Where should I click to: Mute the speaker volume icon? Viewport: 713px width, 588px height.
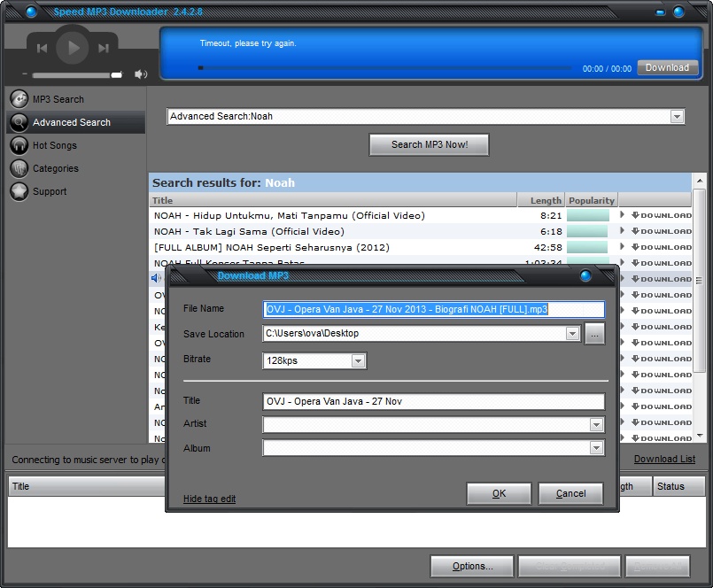[x=141, y=74]
